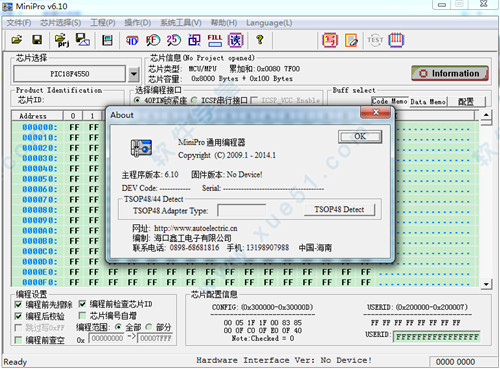Open project with the prj folder icon
This screenshot has height=369, width=500.
[x=62, y=40]
